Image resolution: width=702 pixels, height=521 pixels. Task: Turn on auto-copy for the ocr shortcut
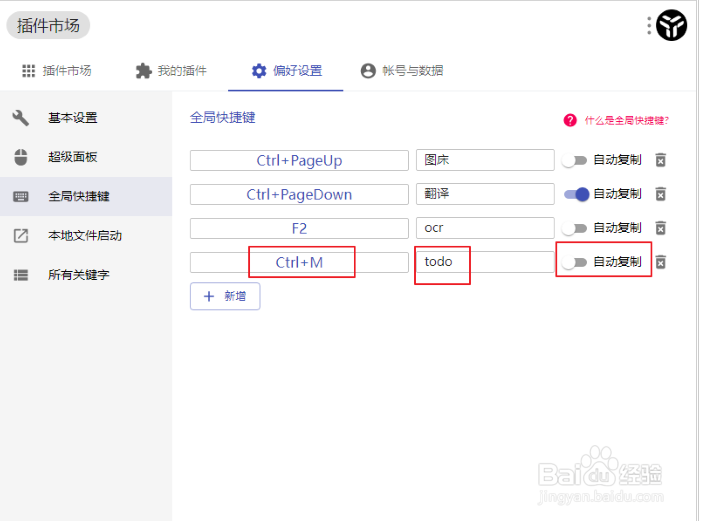pyautogui.click(x=574, y=228)
